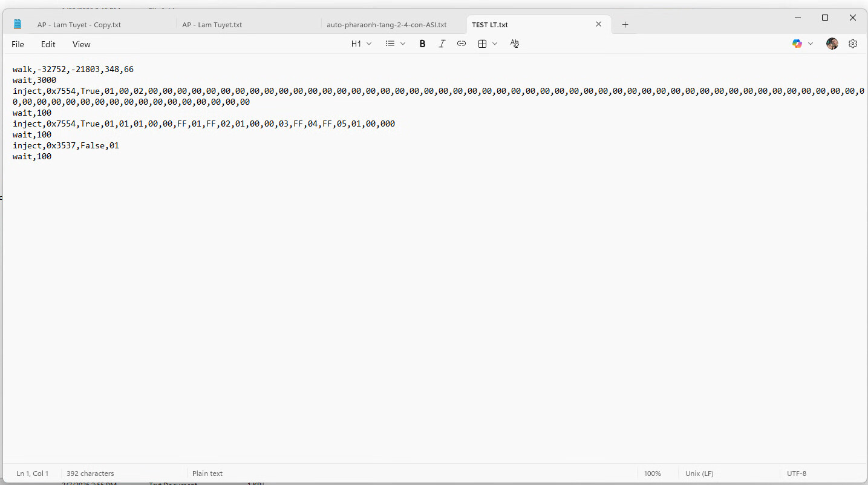Add a new tab

(x=625, y=25)
